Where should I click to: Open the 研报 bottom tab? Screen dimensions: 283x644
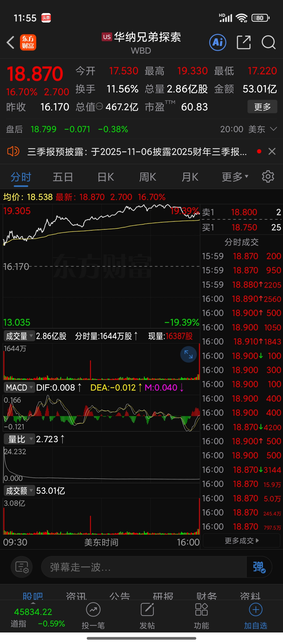click(x=163, y=596)
